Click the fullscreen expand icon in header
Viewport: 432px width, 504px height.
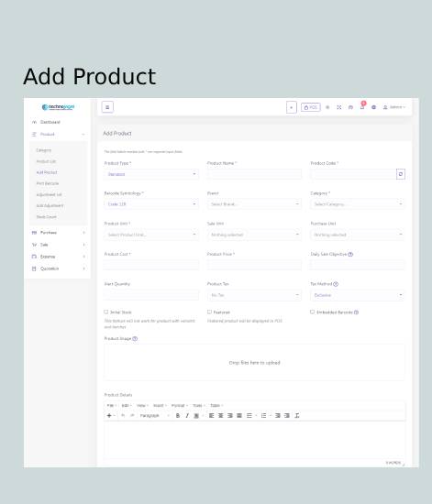click(x=339, y=107)
